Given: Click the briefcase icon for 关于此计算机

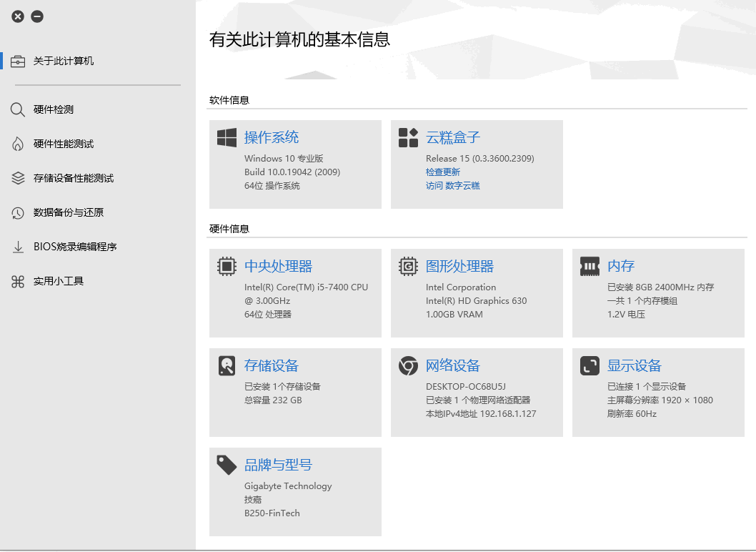Looking at the screenshot, I should [18, 61].
